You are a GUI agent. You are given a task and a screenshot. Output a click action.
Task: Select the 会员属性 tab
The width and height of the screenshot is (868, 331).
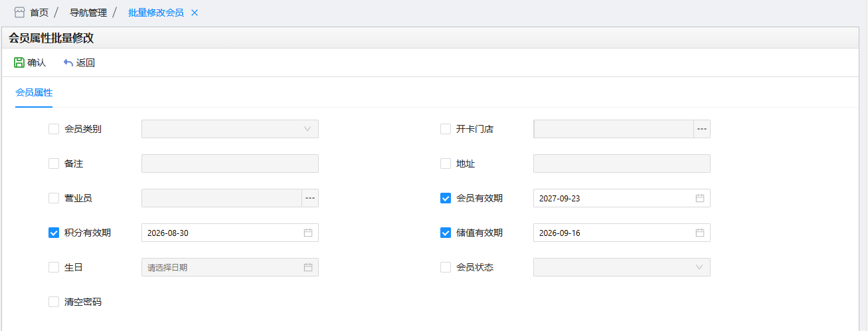pos(34,92)
